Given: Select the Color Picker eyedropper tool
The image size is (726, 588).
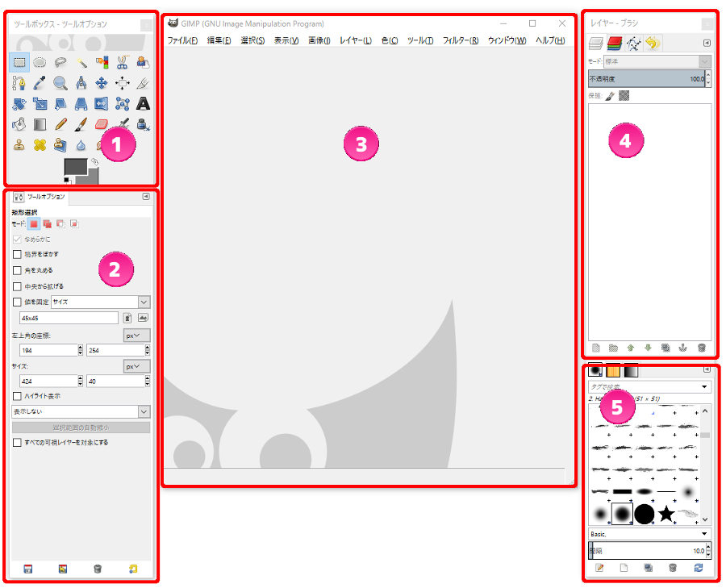Looking at the screenshot, I should 40,83.
